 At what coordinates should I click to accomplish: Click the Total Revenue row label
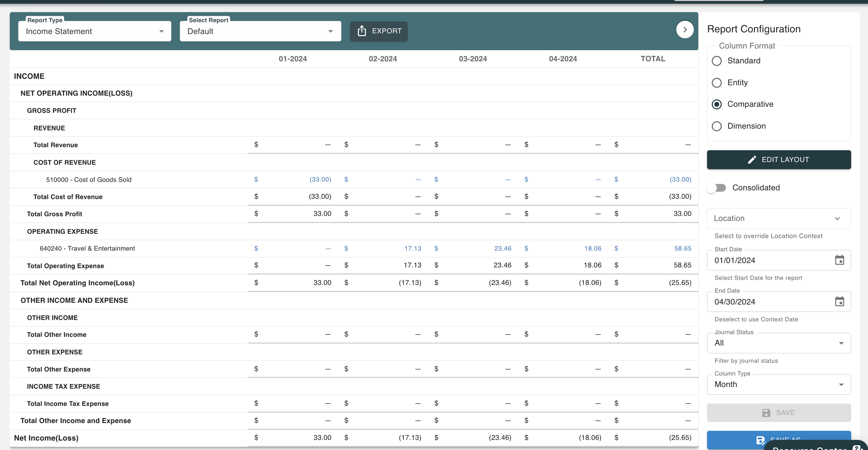56,145
